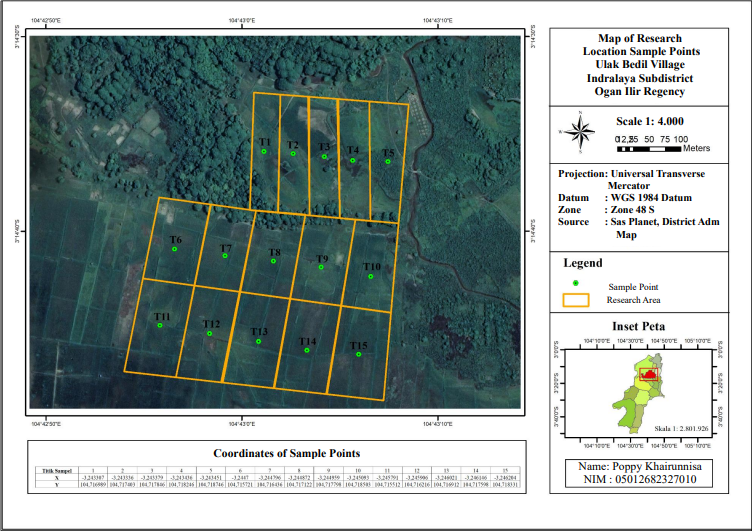Click the 'Scale 1: 4.000' text
752x531 pixels.
click(x=654, y=120)
